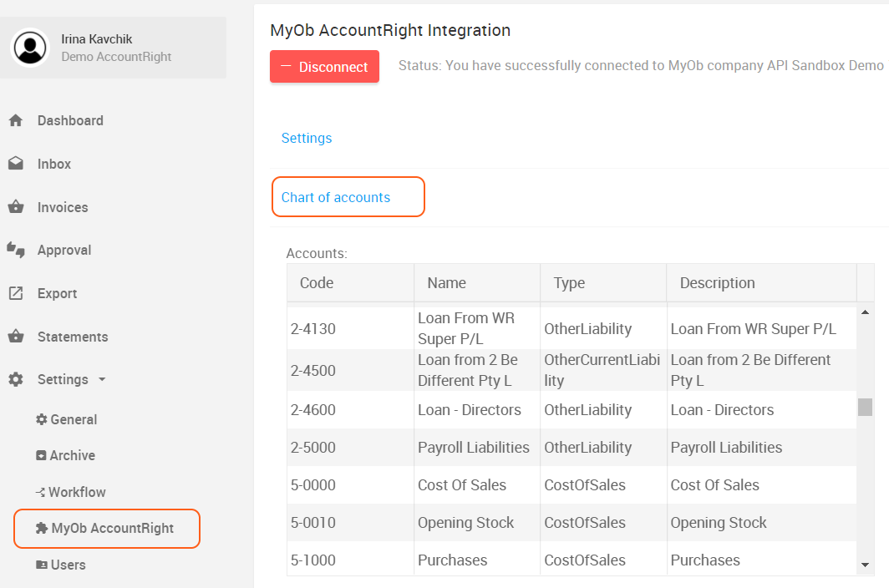Open the Dashboard page
Image resolution: width=889 pixels, height=588 pixels.
click(x=70, y=120)
